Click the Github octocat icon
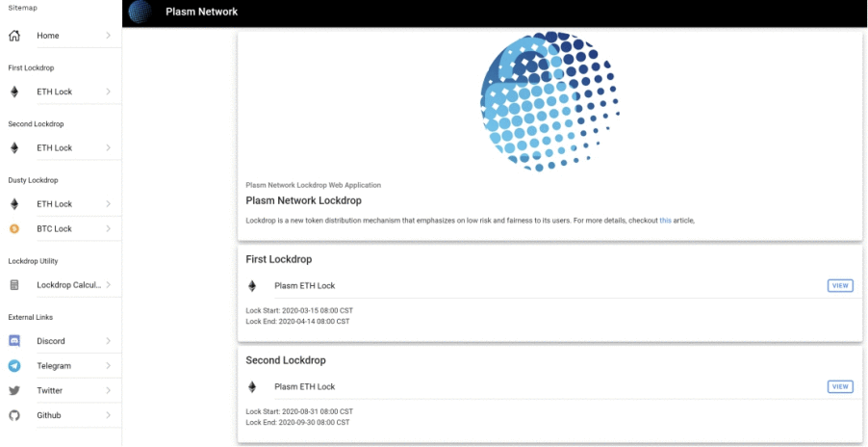868x447 pixels. click(14, 416)
